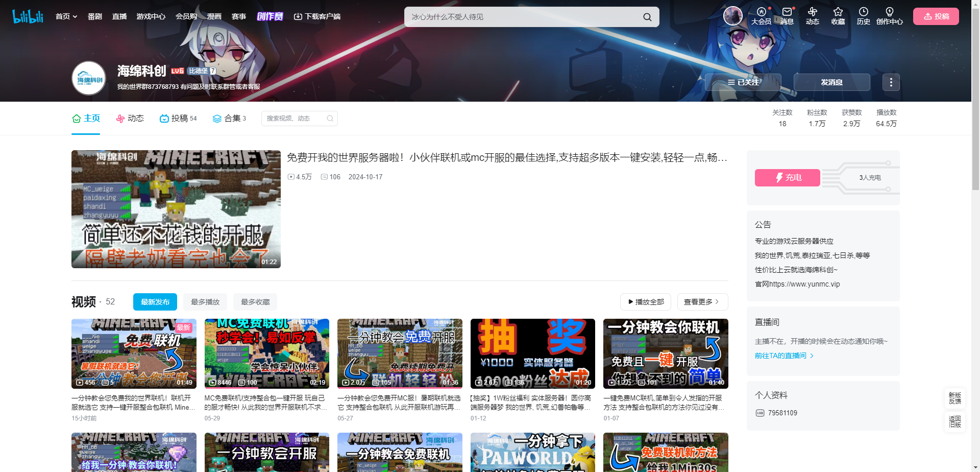Open 大会员 icon in header

(x=761, y=16)
